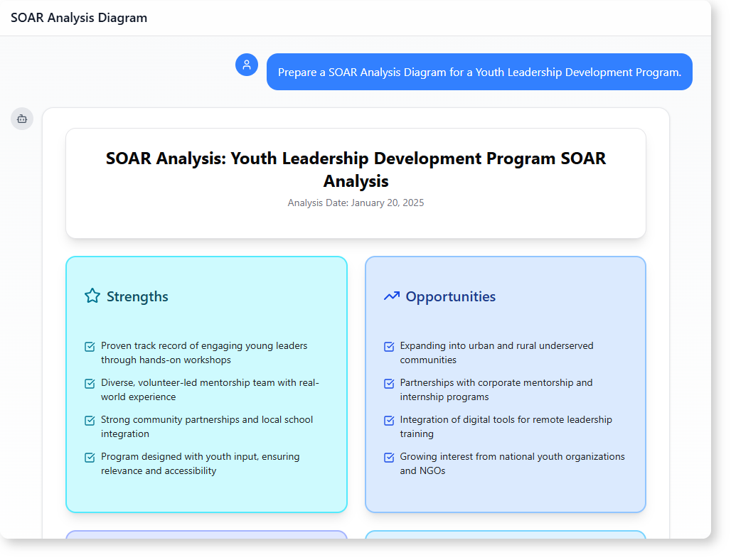Select the Opportunities section heading
Screen dimensions: 731x560
tap(450, 296)
